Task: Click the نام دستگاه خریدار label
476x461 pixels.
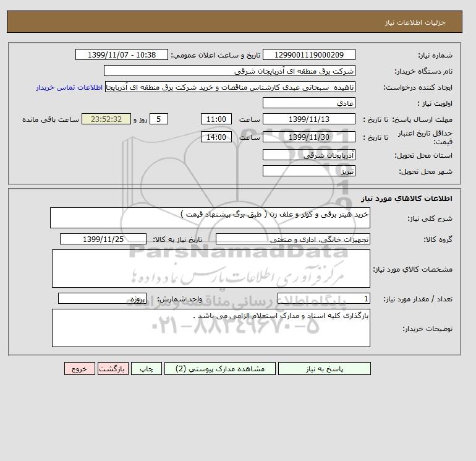Action: click(x=423, y=71)
